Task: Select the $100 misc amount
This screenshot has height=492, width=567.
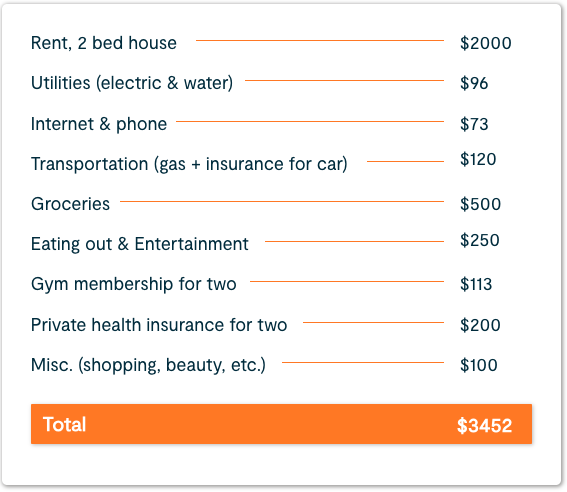Action: pyautogui.click(x=479, y=365)
